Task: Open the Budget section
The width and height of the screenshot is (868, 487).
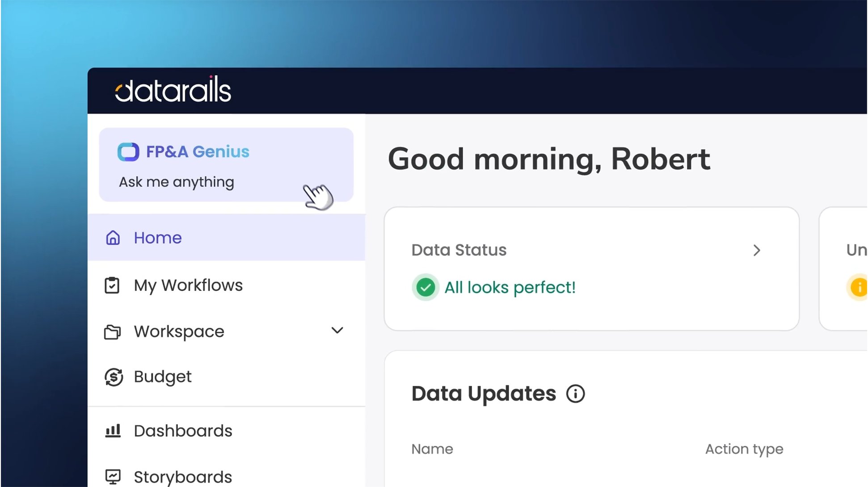Action: pos(163,377)
